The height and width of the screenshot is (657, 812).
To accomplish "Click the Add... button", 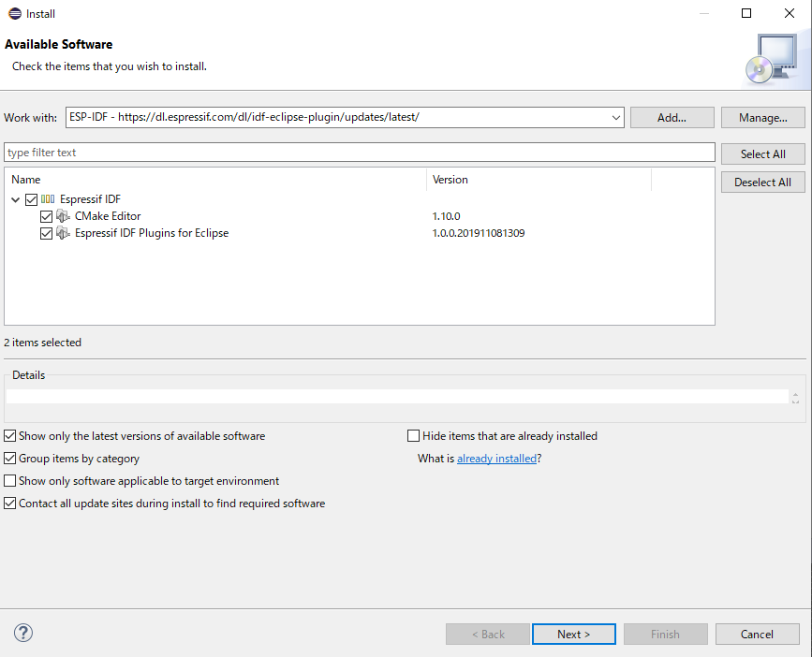I will click(672, 117).
